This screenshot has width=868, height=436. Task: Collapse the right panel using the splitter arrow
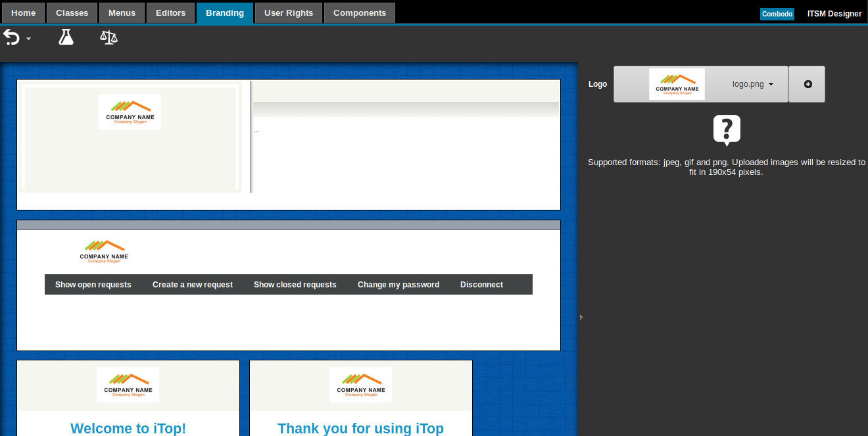(581, 318)
